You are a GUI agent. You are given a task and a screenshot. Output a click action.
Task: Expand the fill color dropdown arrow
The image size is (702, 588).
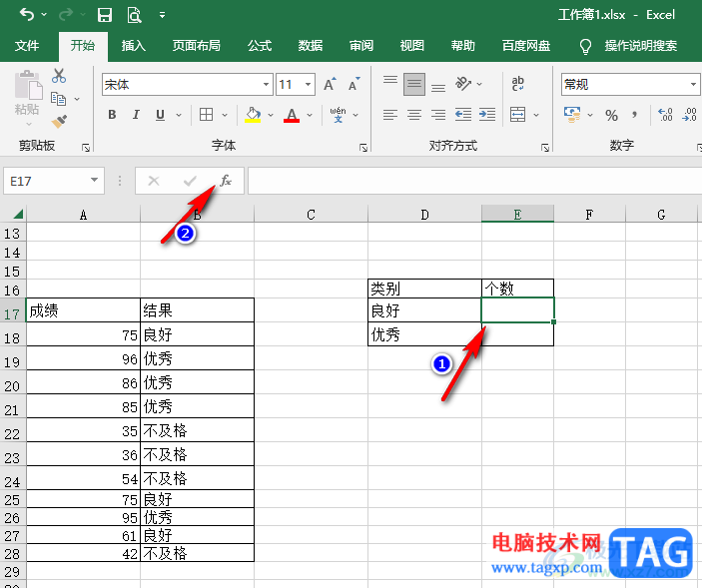pyautogui.click(x=271, y=115)
